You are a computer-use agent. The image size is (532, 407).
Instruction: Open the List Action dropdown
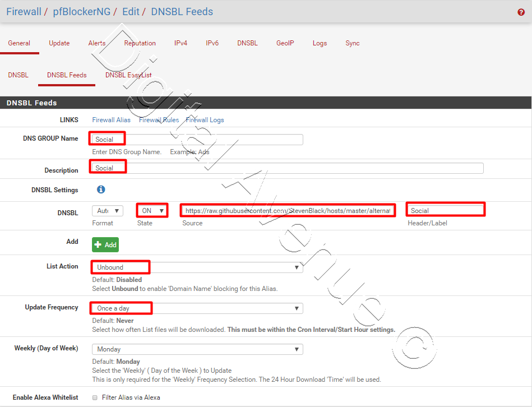196,267
